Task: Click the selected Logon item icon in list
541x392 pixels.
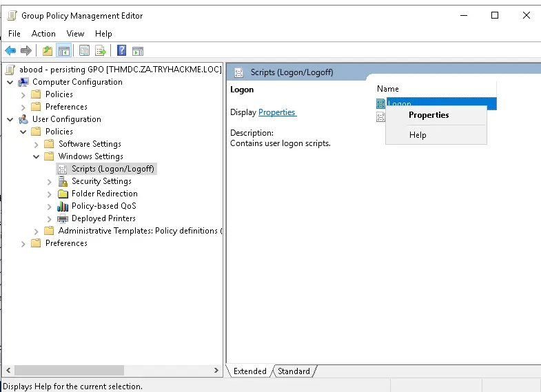Action: coord(380,103)
